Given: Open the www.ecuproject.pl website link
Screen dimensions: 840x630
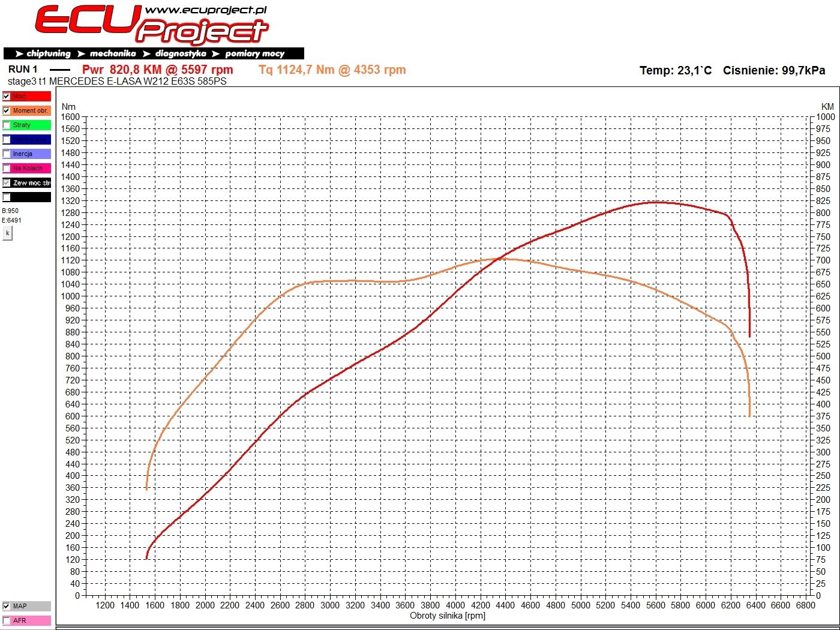Looking at the screenshot, I should (x=206, y=10).
